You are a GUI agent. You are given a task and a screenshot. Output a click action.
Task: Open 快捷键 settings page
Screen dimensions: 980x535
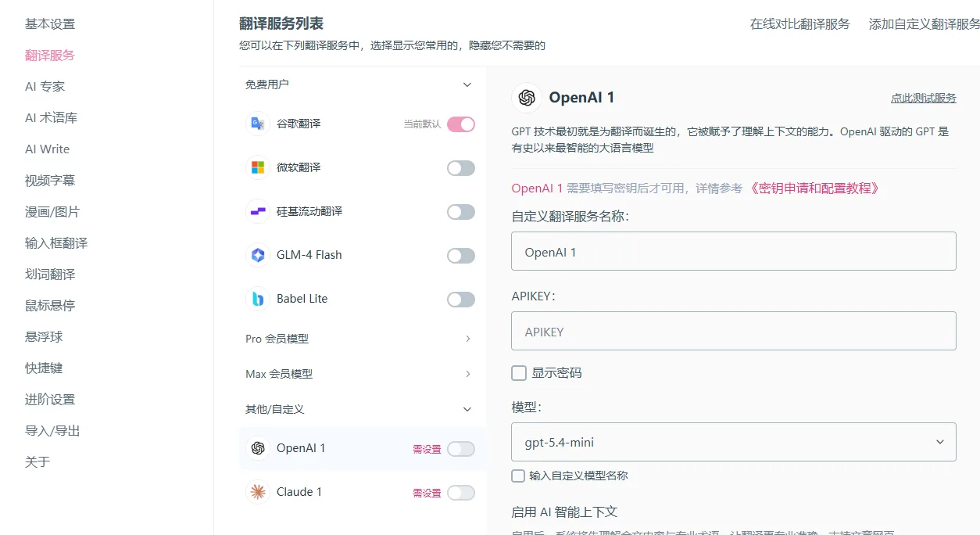tap(44, 368)
